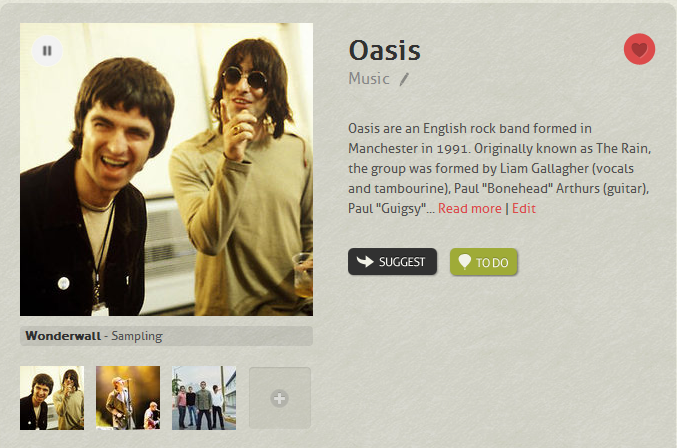The image size is (677, 448).
Task: Pause the Wonderwall sample playback
Action: [47, 50]
